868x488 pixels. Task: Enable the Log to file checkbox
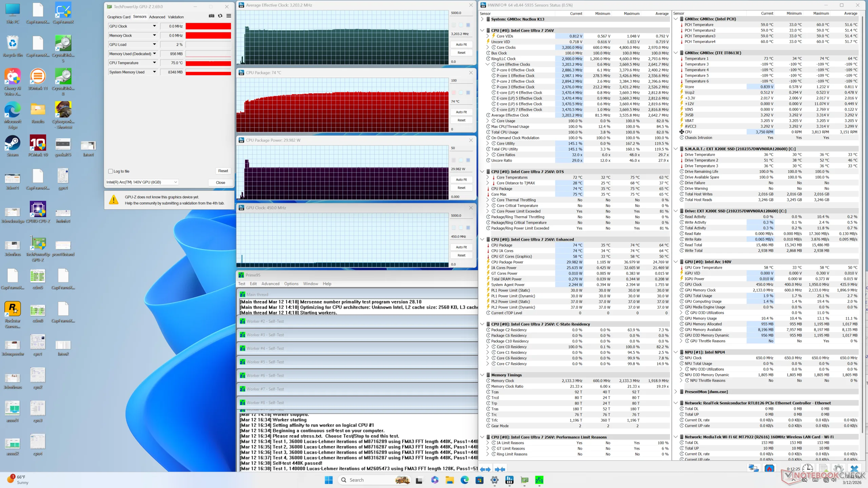pos(111,171)
